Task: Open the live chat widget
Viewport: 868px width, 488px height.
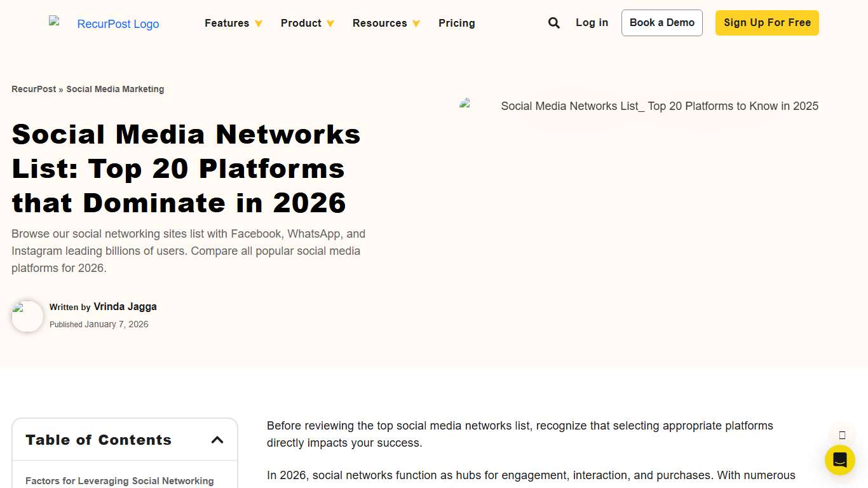Action: point(839,459)
